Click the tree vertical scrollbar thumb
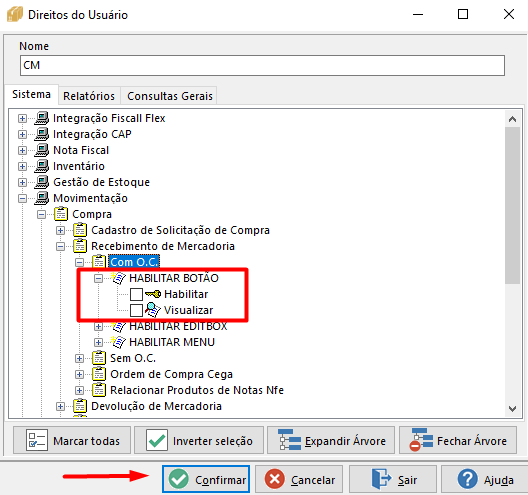The image size is (528, 495). click(x=513, y=205)
